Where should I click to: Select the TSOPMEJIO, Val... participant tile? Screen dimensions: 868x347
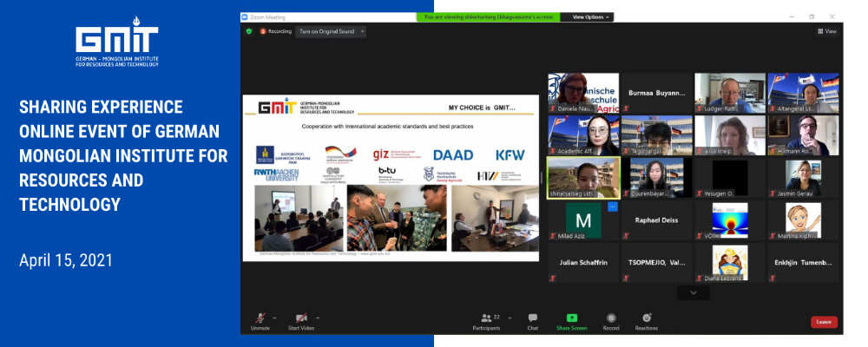tap(656, 262)
